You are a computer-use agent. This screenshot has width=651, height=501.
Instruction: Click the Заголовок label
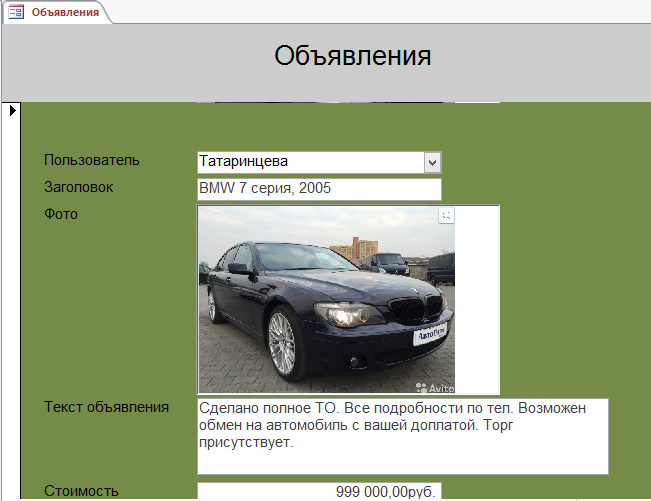point(78,187)
